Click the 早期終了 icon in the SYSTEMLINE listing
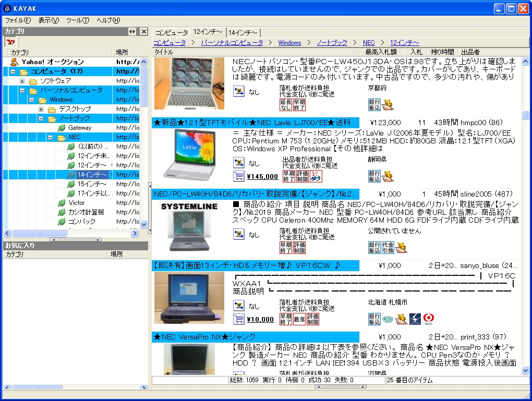Image resolution: width=532 pixels, height=401 pixels. 286,248
